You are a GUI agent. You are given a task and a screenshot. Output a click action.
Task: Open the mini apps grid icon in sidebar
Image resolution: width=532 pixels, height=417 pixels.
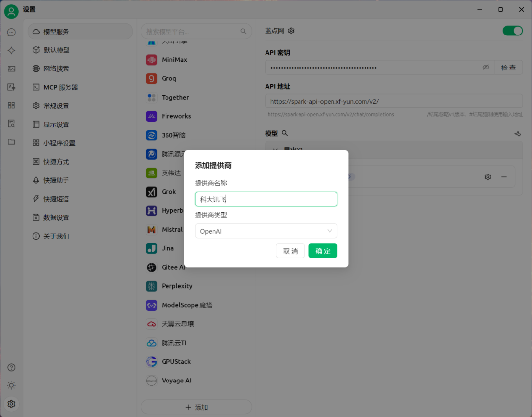[11, 105]
